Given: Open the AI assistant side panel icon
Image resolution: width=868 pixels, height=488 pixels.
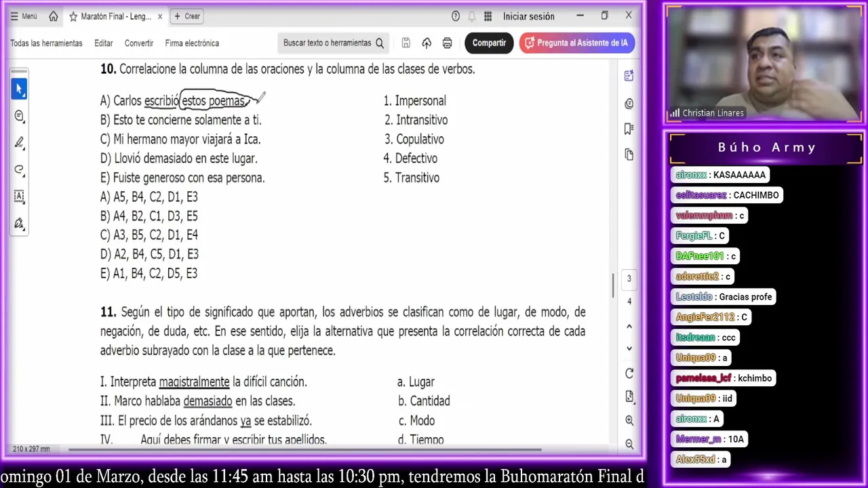Looking at the screenshot, I should [x=629, y=76].
